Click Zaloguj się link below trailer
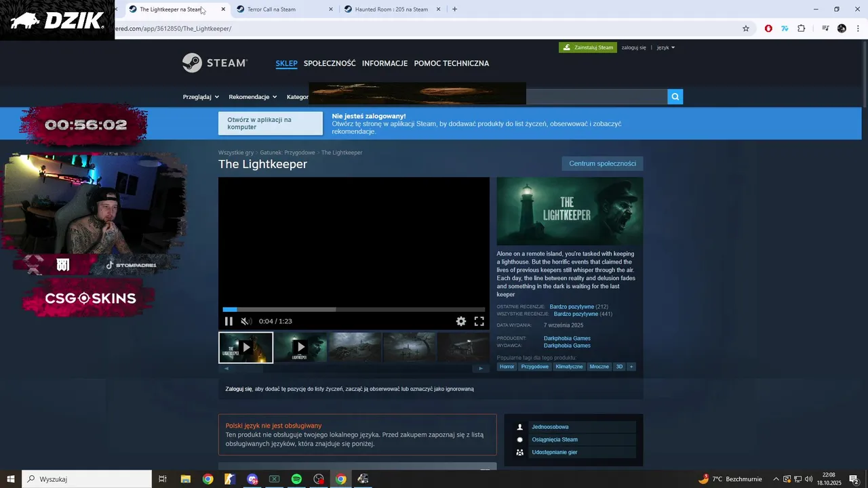This screenshot has width=868, height=488. tap(239, 389)
